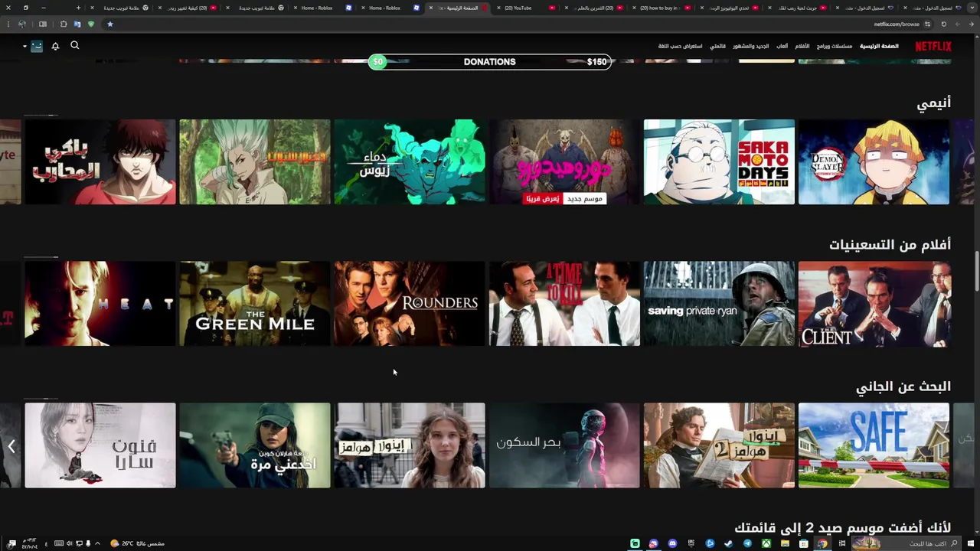The height and width of the screenshot is (551, 980).
Task: Open the الأفلام nav item
Action: [x=802, y=46]
